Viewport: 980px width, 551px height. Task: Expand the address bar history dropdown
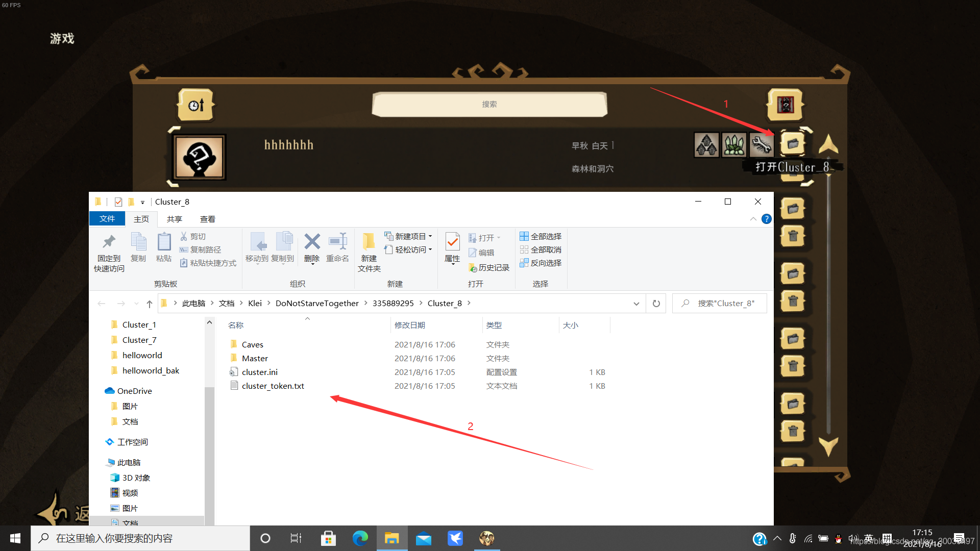[x=636, y=304]
